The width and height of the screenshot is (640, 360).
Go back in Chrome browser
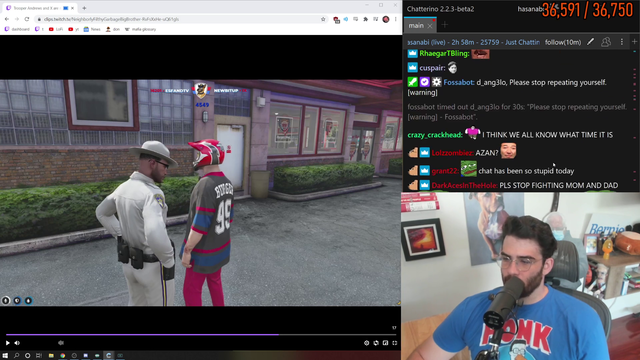7,19
